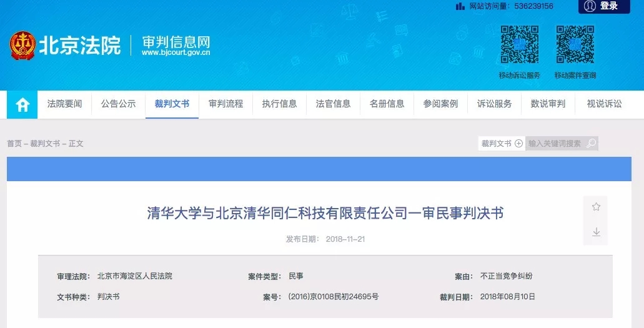Expand the 裁判文书 search category dropdown
Viewport: 644px width, 328px height.
(502, 144)
